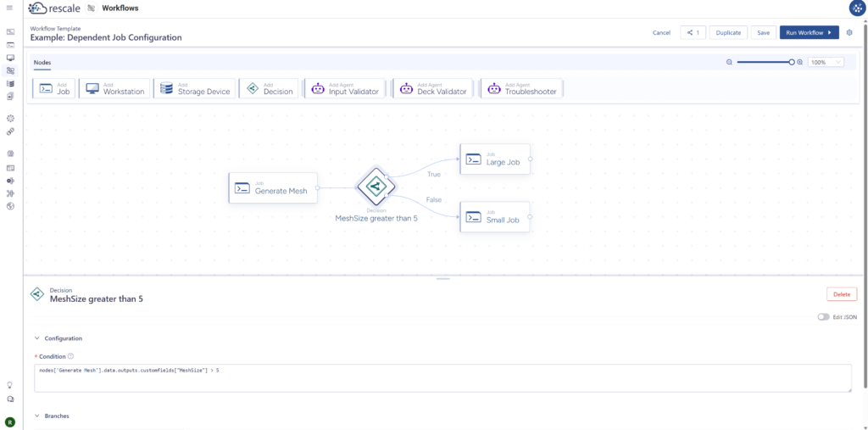Viewport: 868px width, 430px height.
Task: Open the files documents icon in the sidebar
Action: [x=10, y=97]
